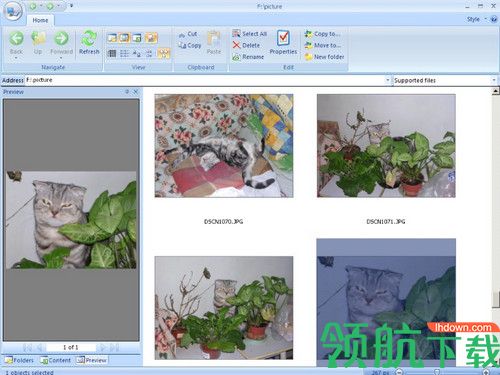500x375 pixels.
Task: Toggle the highlighted orange panel icon in View top row
Action: tap(151, 38)
